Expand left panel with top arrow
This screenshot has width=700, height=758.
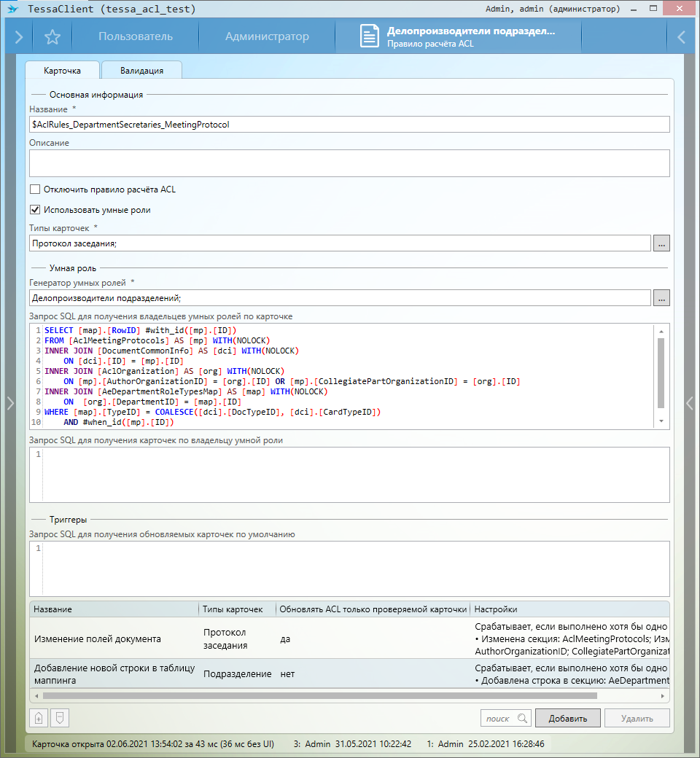(19, 37)
